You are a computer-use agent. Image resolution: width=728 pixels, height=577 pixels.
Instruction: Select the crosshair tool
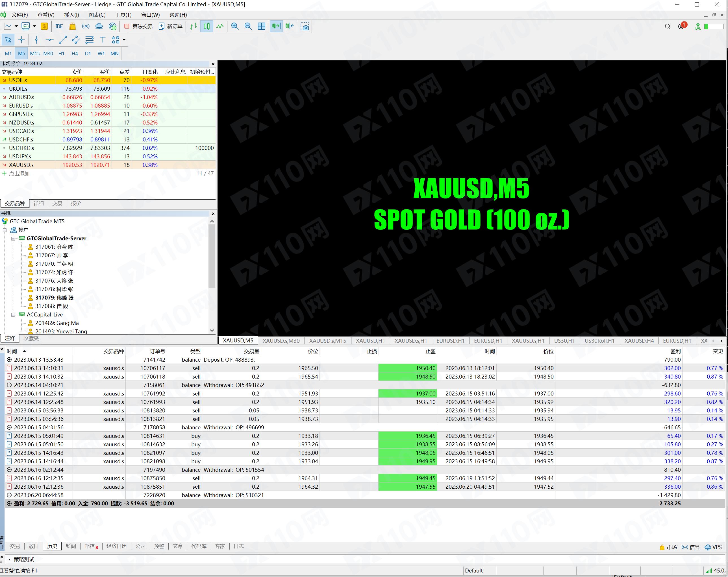pyautogui.click(x=21, y=40)
